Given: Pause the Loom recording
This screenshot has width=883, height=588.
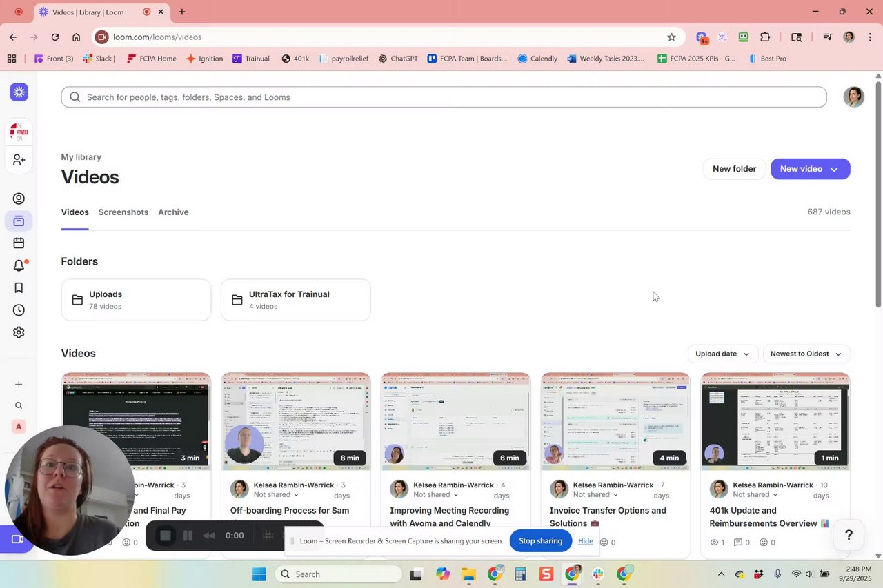Looking at the screenshot, I should (188, 536).
